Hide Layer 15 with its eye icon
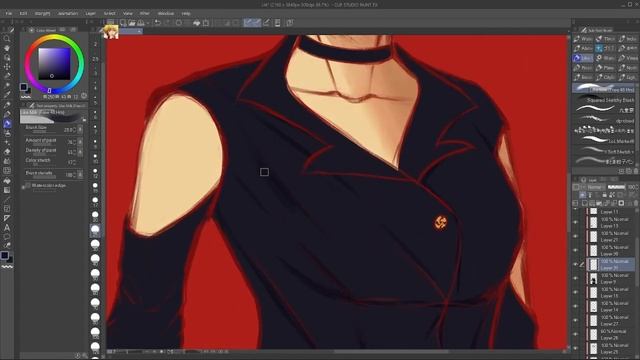The image size is (640, 360). tap(576, 292)
